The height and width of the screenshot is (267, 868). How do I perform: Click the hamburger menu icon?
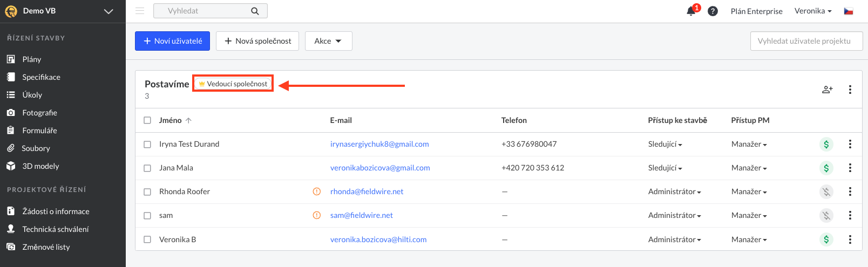pos(140,11)
